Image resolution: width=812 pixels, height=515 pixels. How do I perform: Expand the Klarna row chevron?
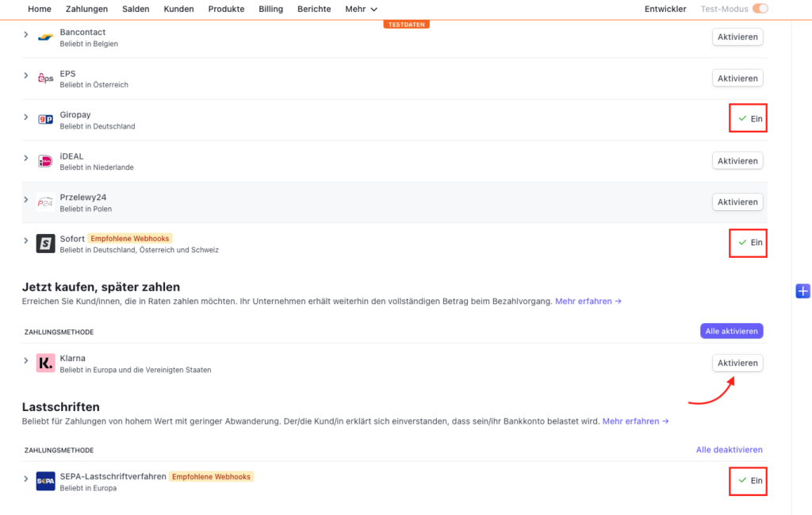coord(26,360)
